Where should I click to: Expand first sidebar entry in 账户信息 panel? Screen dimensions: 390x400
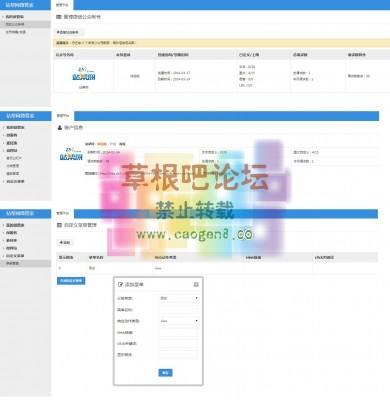click(x=15, y=127)
